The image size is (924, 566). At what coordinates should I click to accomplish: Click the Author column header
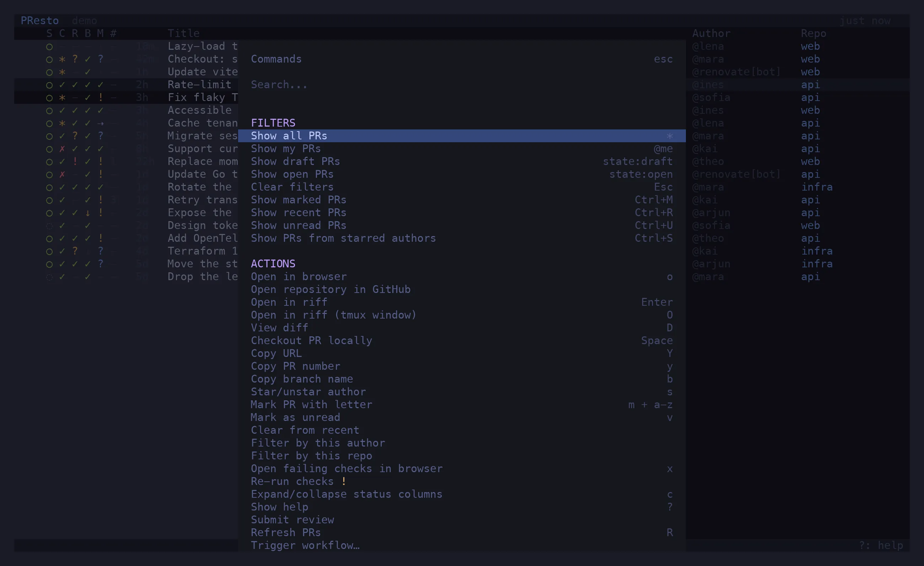[x=711, y=33]
